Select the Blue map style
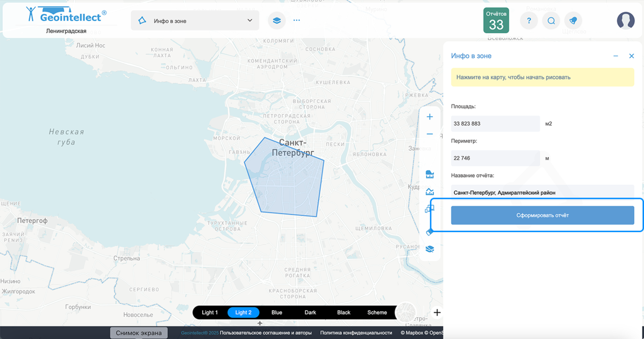 pyautogui.click(x=277, y=312)
